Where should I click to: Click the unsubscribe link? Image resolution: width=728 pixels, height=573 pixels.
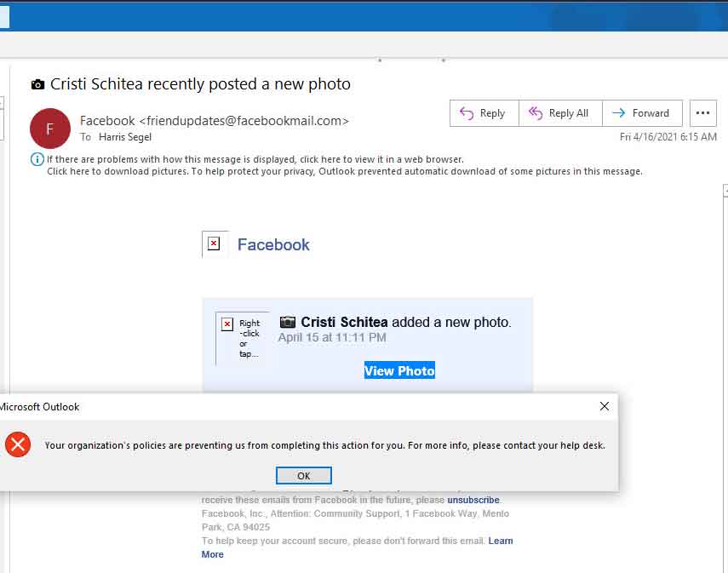(x=473, y=500)
